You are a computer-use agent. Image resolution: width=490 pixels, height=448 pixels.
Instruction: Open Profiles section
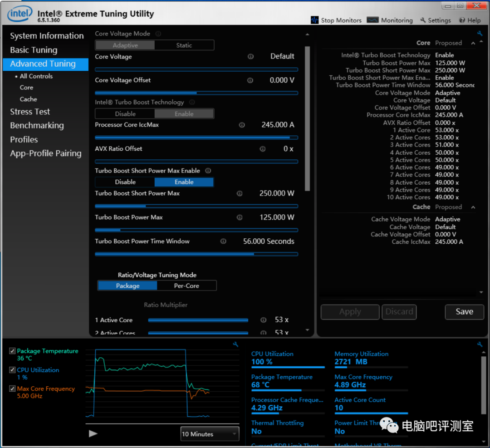24,139
